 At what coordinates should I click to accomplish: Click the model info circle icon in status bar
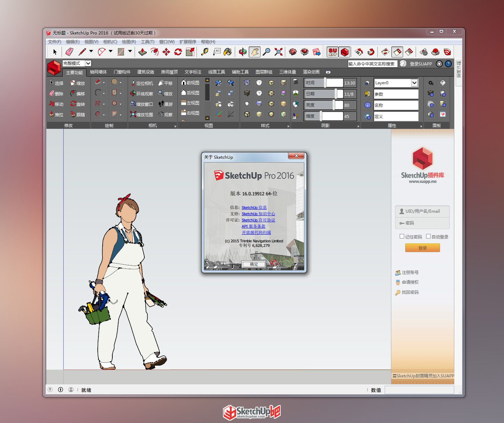pyautogui.click(x=61, y=390)
